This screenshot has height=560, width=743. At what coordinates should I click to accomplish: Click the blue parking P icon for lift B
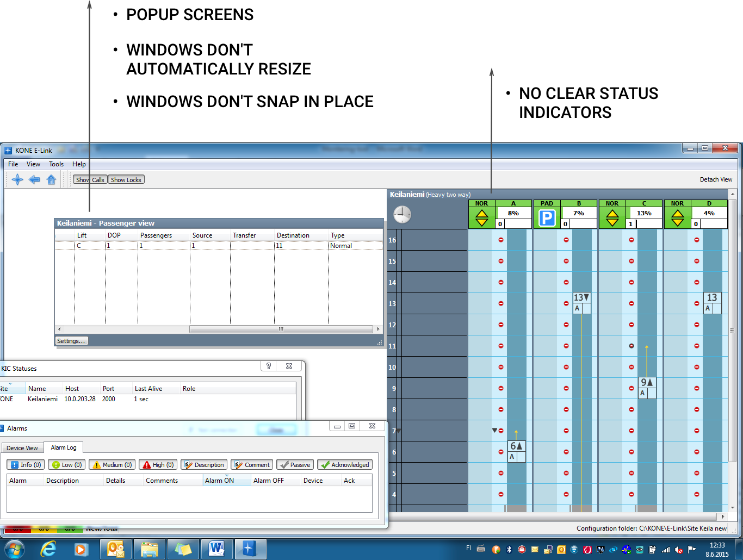click(x=547, y=219)
